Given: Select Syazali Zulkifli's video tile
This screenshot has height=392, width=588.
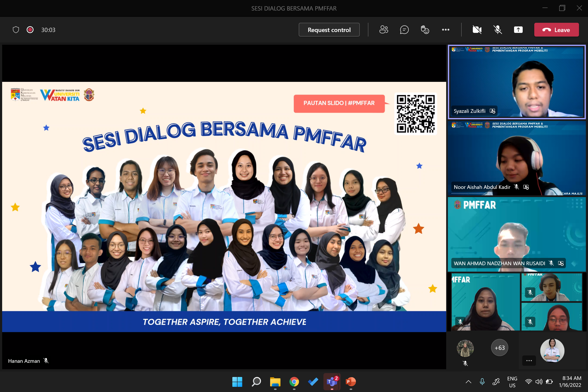Looking at the screenshot, I should tap(516, 81).
